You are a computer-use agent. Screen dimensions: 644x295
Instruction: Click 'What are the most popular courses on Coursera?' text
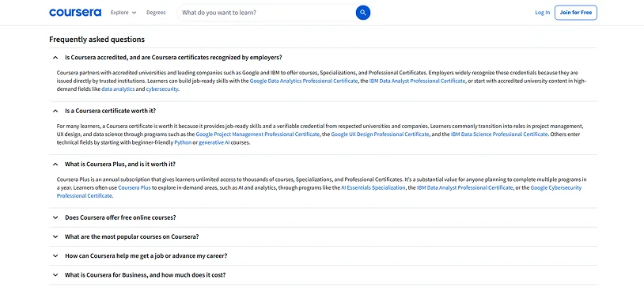tap(132, 236)
